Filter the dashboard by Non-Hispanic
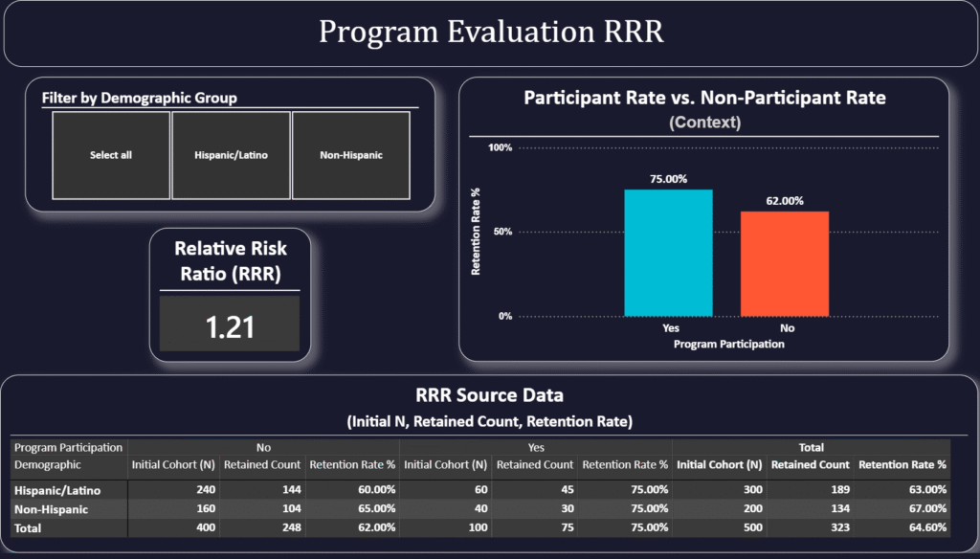 [x=350, y=155]
